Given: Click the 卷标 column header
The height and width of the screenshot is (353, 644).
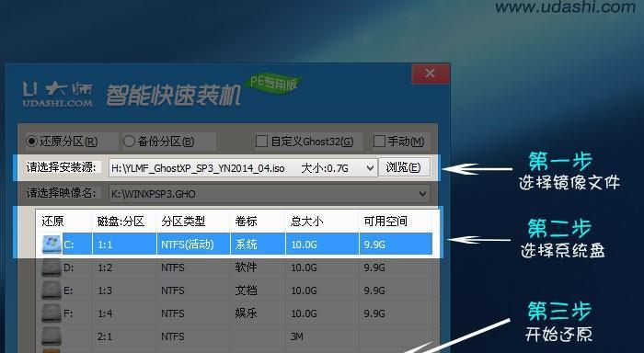Looking at the screenshot, I should tap(246, 222).
